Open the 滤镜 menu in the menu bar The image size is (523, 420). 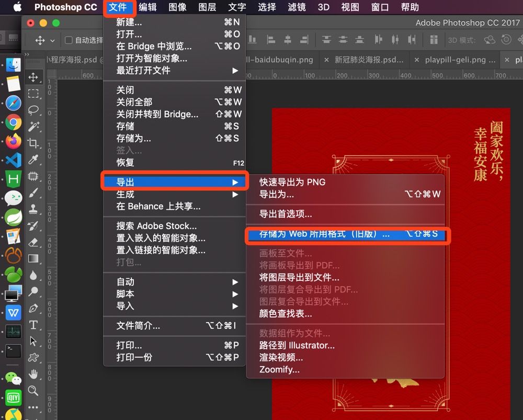point(297,7)
